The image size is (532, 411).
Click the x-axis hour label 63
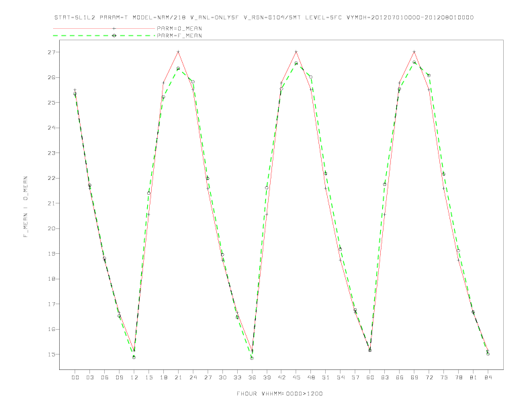[385, 377]
